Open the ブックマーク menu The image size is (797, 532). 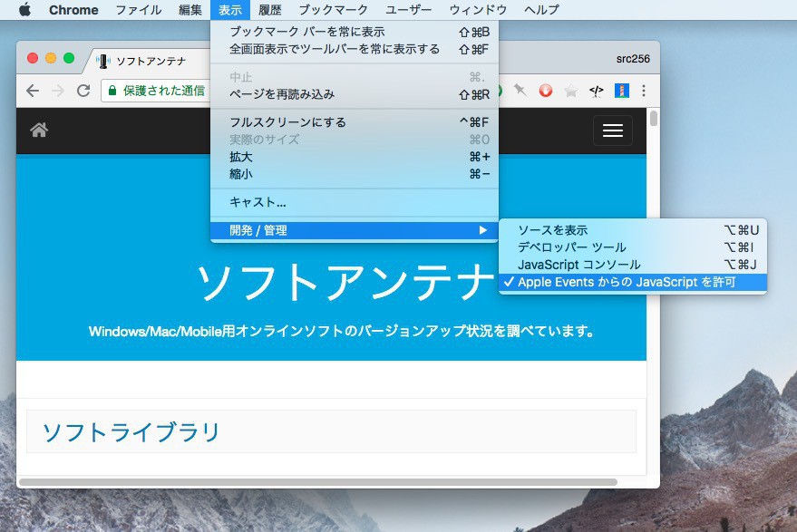point(333,10)
